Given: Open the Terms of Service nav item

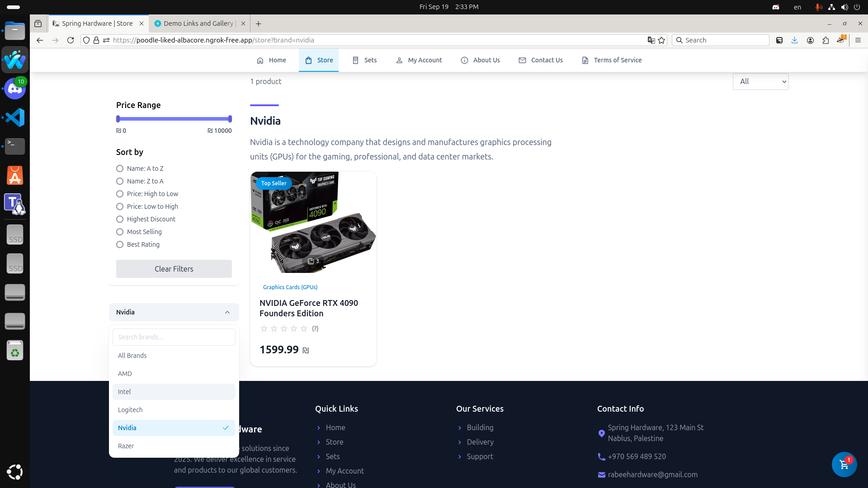Looking at the screenshot, I should coord(612,60).
